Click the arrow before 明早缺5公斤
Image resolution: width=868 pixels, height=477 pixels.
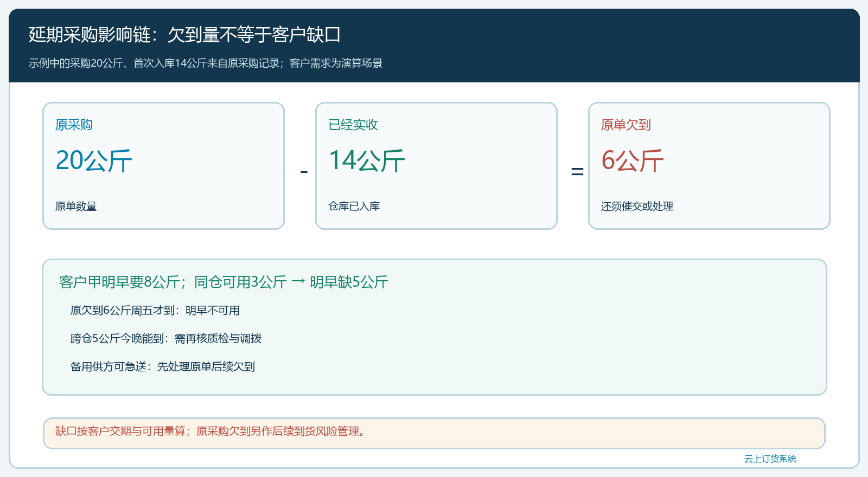298,282
